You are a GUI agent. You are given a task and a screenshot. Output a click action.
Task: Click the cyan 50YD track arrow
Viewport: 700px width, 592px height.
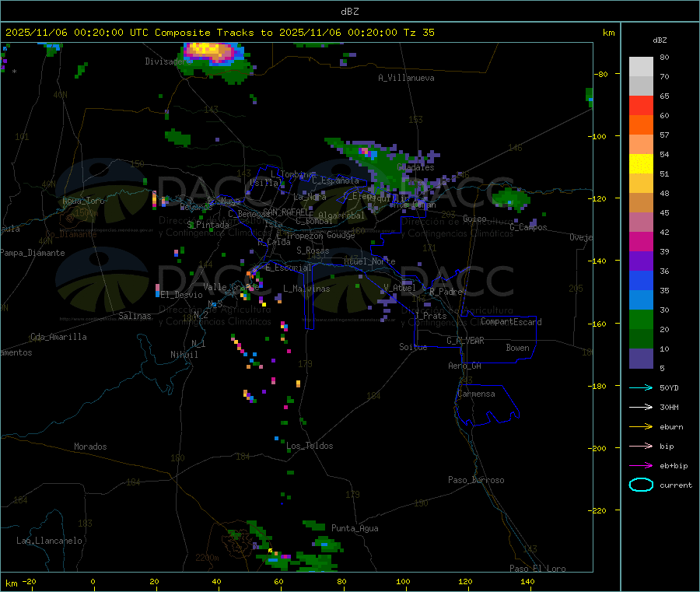pyautogui.click(x=641, y=387)
